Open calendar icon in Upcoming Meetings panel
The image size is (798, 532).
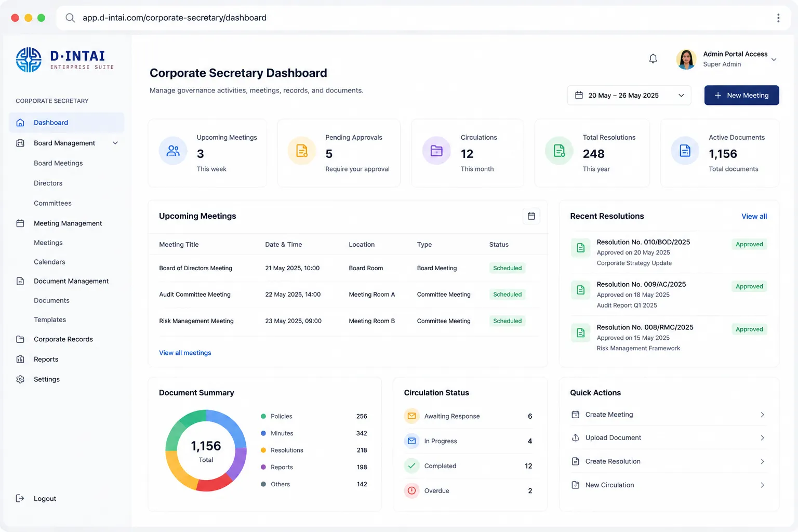coord(531,216)
